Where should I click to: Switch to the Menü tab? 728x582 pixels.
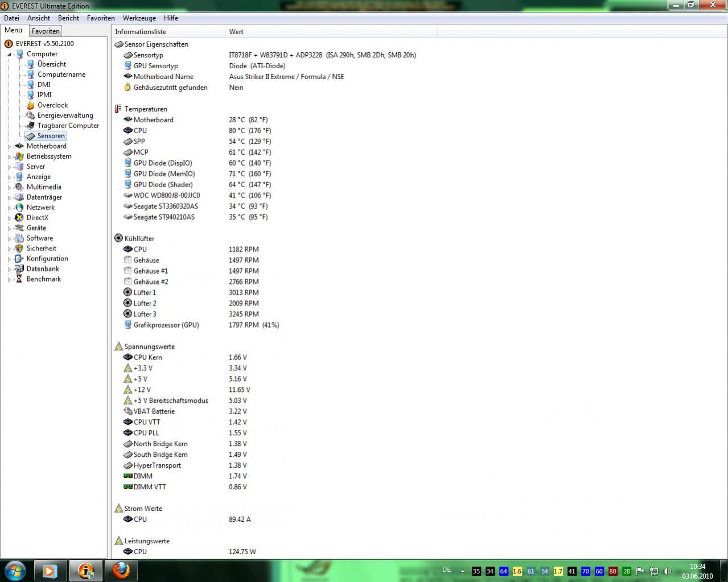[14, 30]
